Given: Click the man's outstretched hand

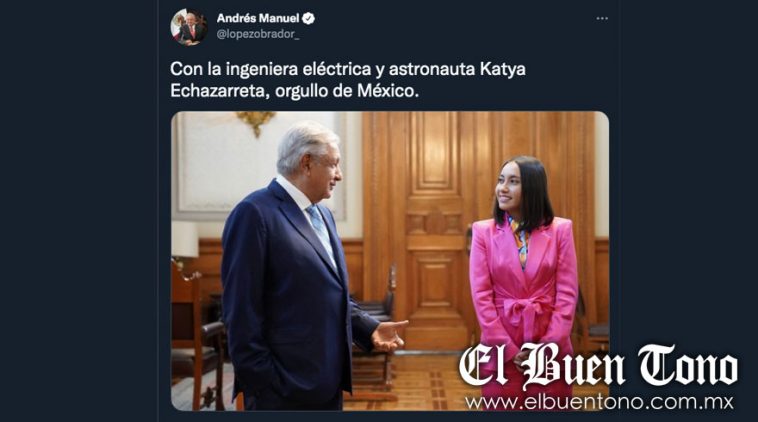Looking at the screenshot, I should pyautogui.click(x=389, y=335).
